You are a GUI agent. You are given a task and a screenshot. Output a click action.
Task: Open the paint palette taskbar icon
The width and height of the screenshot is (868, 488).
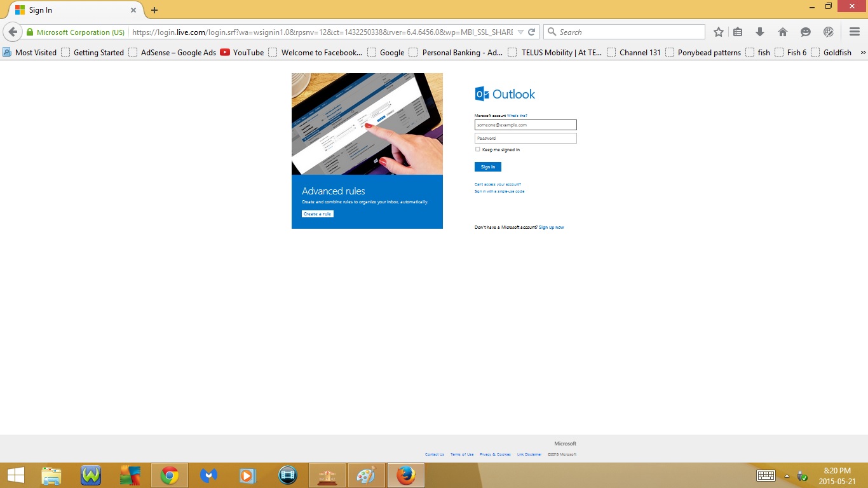(x=367, y=475)
